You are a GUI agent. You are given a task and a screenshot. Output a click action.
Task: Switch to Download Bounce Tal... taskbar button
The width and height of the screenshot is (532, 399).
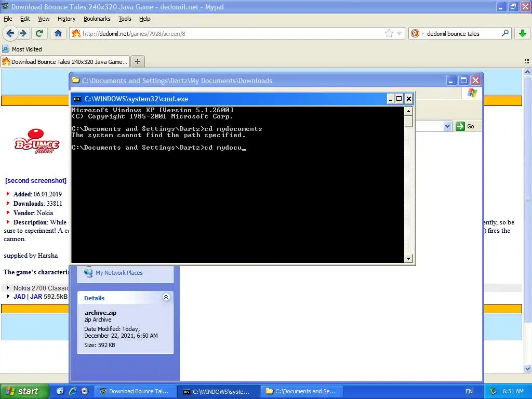pyautogui.click(x=136, y=391)
